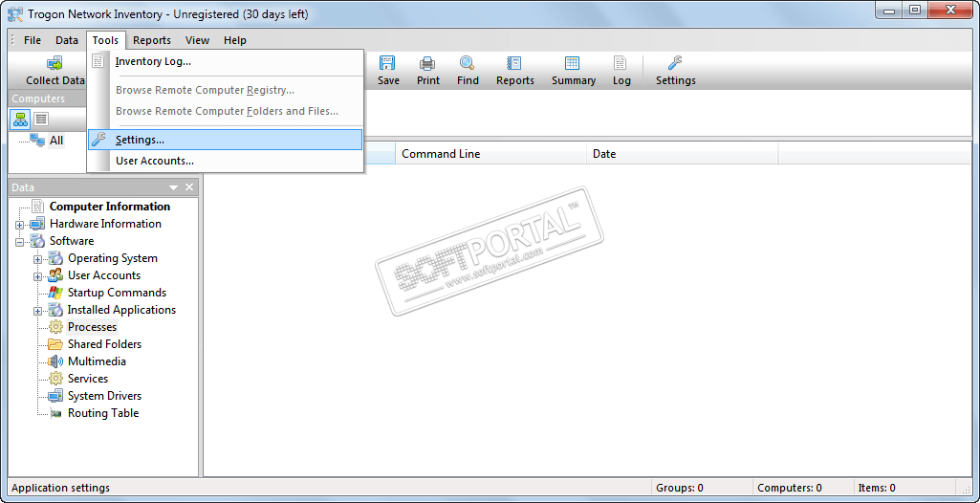Click the Collect Data toolbar icon
This screenshot has height=503, width=980.
point(55,63)
